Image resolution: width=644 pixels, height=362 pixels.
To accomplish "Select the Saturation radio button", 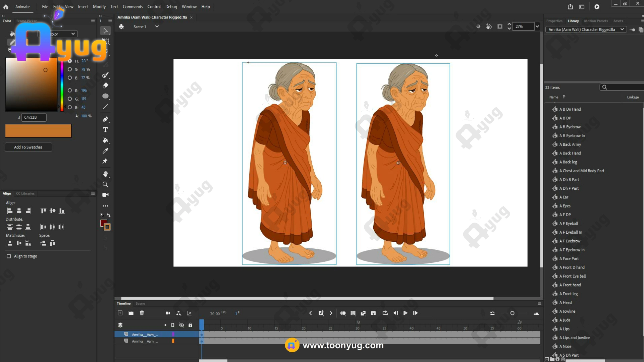I will point(70,69).
